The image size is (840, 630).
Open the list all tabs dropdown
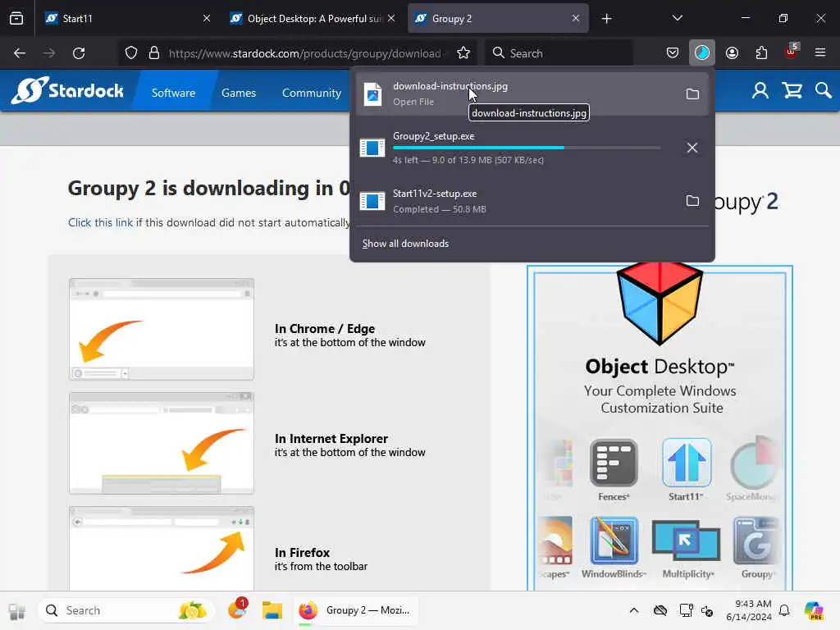677,18
